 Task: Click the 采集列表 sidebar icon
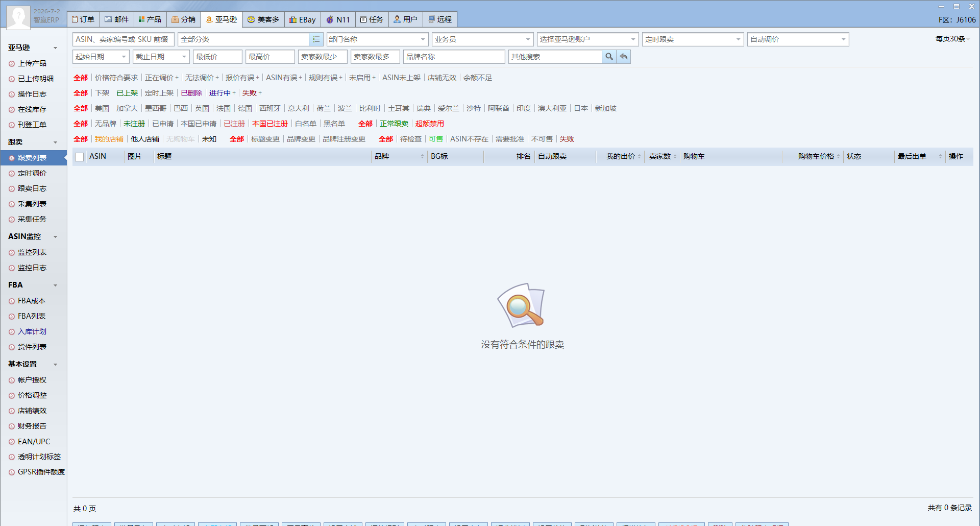click(12, 204)
